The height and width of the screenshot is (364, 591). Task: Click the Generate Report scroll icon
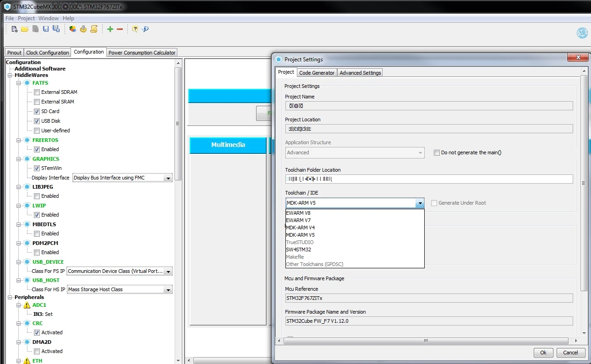click(94, 29)
